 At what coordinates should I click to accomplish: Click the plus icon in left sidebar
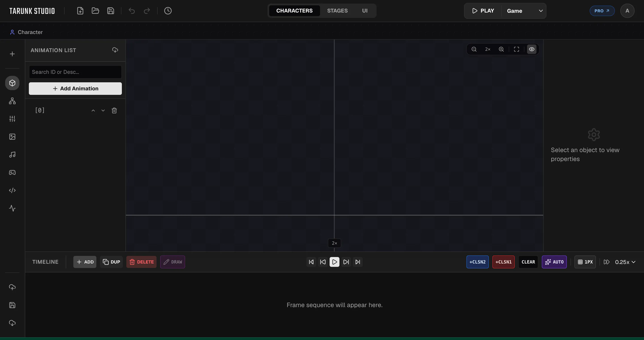coord(12,54)
